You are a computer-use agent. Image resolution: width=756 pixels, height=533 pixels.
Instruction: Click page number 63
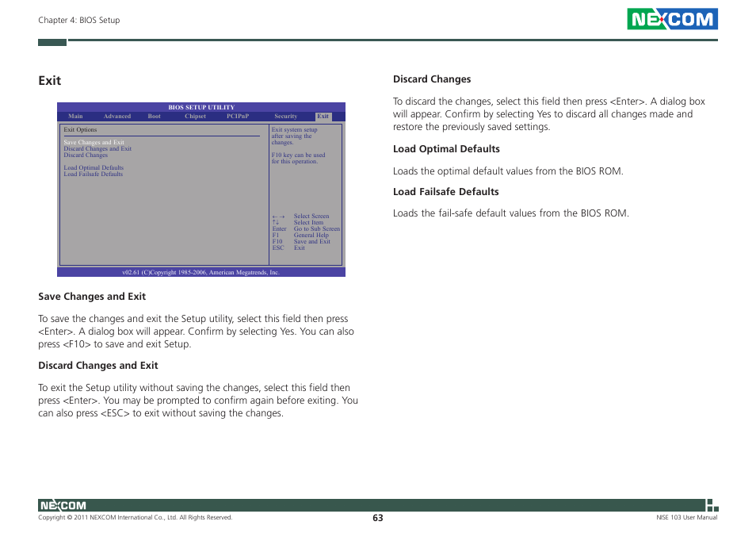[378, 518]
